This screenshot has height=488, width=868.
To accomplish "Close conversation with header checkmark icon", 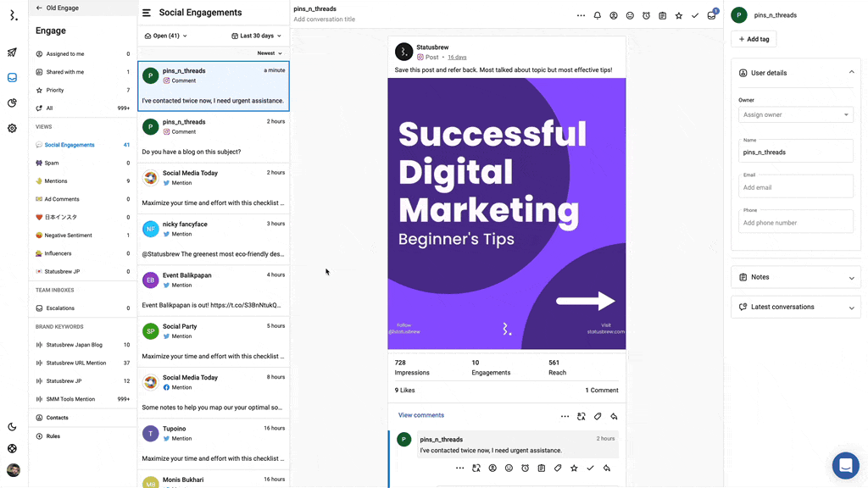I will pyautogui.click(x=695, y=15).
